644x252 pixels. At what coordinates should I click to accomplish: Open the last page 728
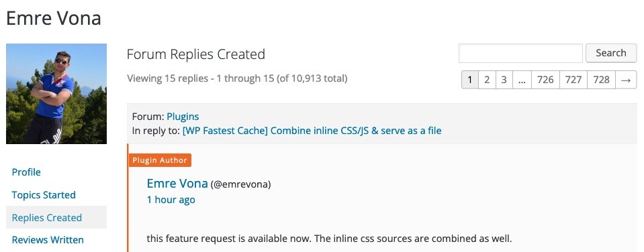click(x=601, y=80)
